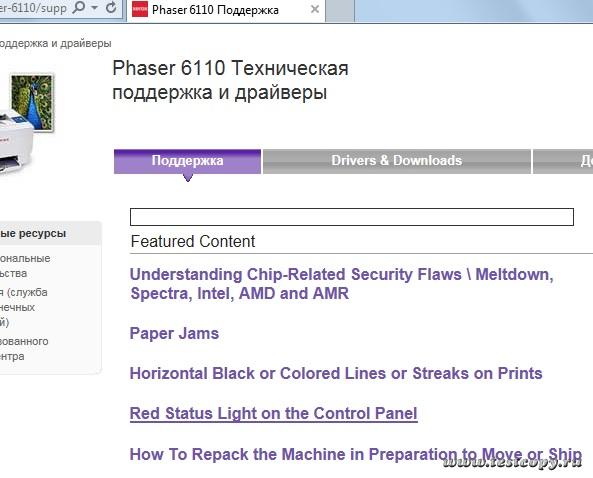Click the sidebar link containing '(служба'
The image size is (593, 478).
[x=23, y=307]
